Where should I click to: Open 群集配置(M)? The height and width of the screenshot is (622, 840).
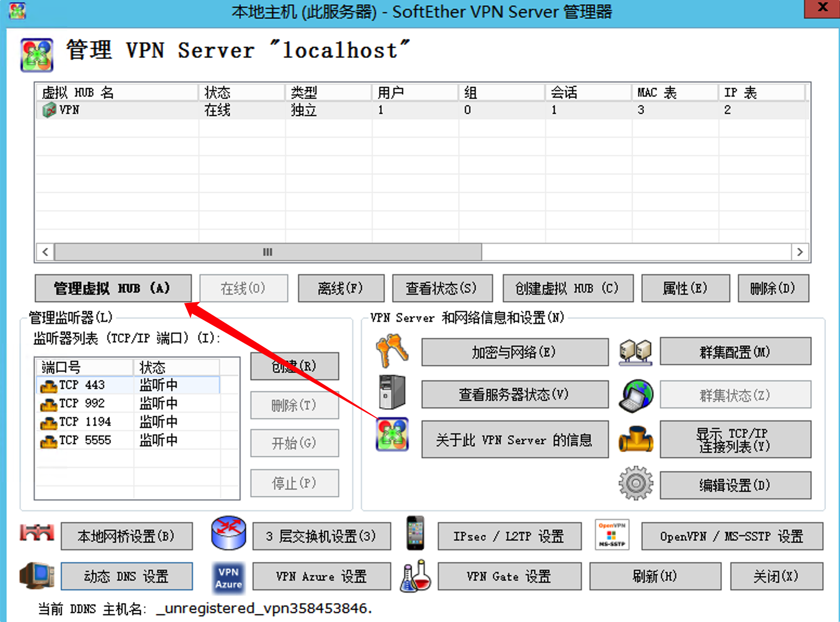(x=735, y=352)
